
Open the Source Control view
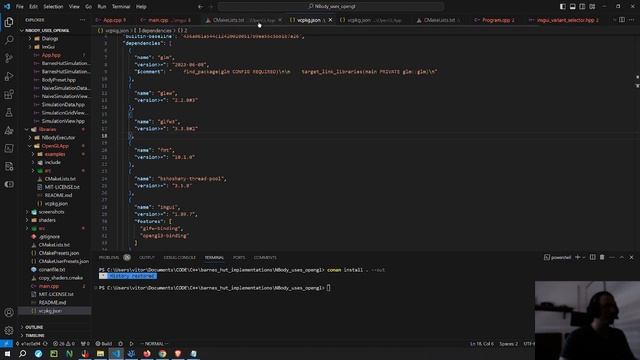click(x=9, y=58)
